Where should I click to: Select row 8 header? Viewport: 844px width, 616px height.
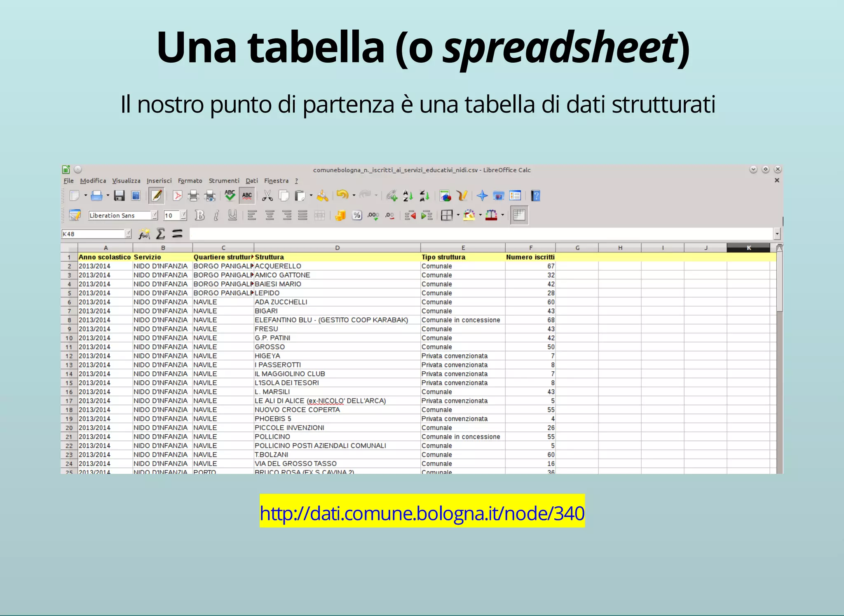tap(69, 320)
